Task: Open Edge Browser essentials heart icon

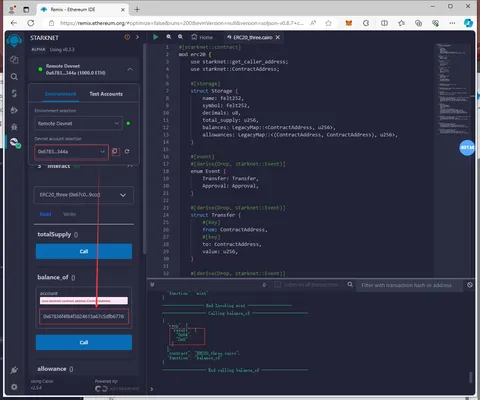Action: pos(435,23)
